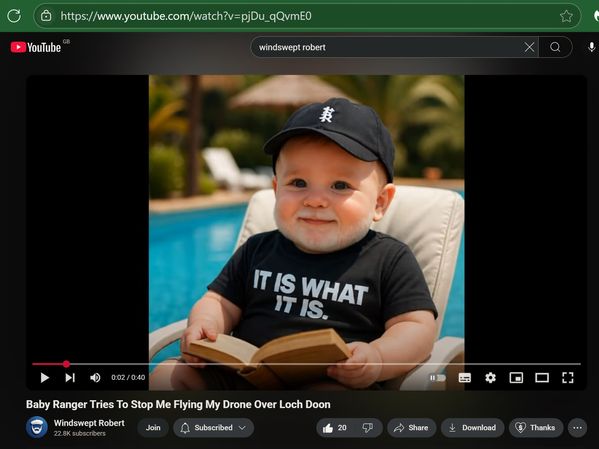599x449 pixels.
Task: Toggle the autoplay switch
Action: point(437,378)
